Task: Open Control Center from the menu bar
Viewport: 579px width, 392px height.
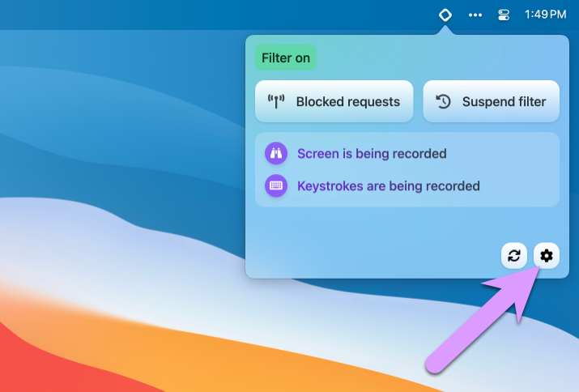Action: 503,15
